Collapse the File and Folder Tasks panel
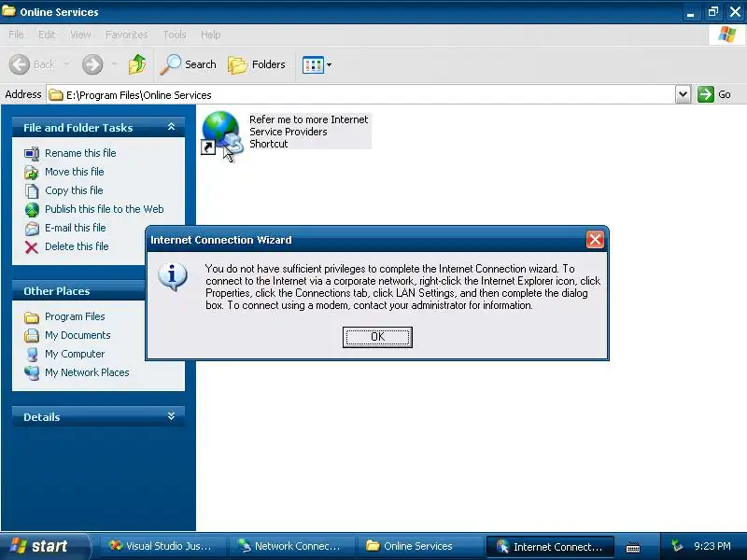Viewport: 747px width, 560px height. tap(172, 127)
